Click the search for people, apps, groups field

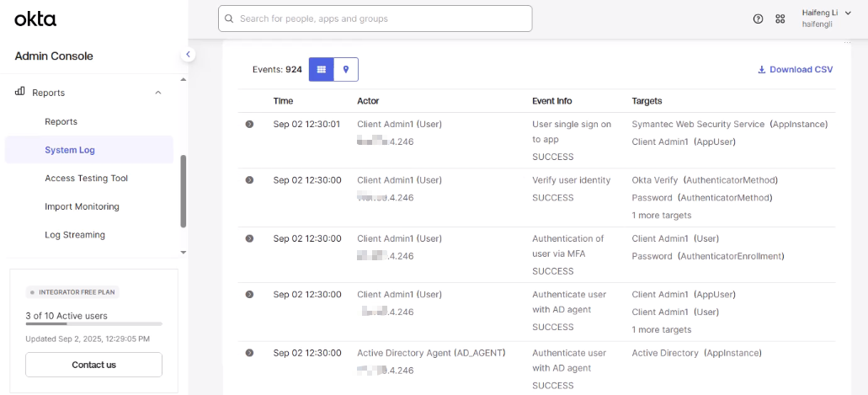375,19
